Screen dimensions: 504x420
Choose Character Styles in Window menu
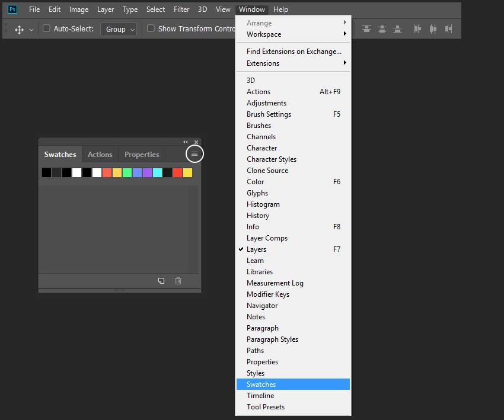[293, 159]
